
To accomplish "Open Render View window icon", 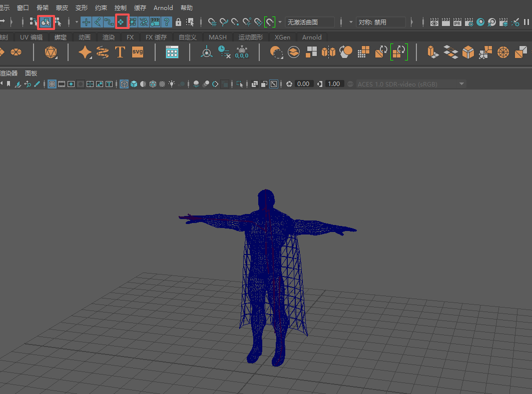I will pyautogui.click(x=434, y=22).
